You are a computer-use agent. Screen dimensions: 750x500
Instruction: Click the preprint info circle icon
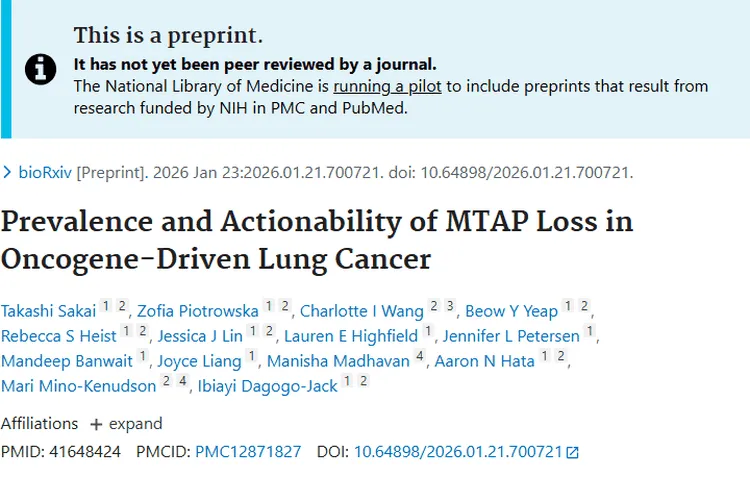pos(41,69)
